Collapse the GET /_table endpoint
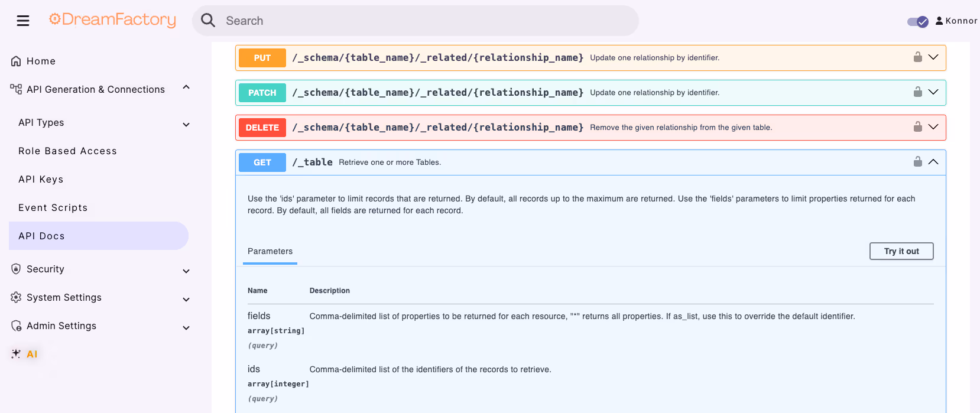Image resolution: width=980 pixels, height=413 pixels. coord(933,162)
